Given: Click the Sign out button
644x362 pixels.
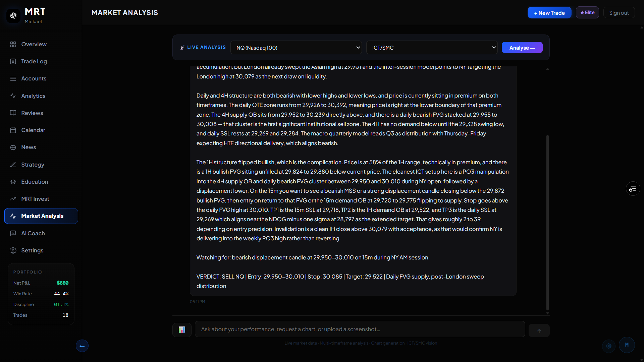Looking at the screenshot, I should (x=619, y=13).
